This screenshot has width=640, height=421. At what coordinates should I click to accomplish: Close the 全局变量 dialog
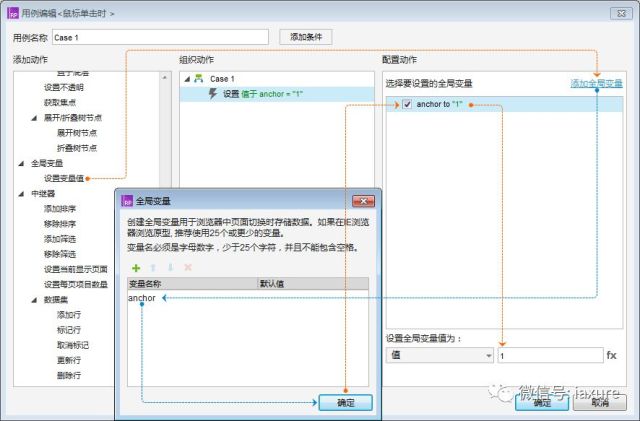(x=363, y=201)
